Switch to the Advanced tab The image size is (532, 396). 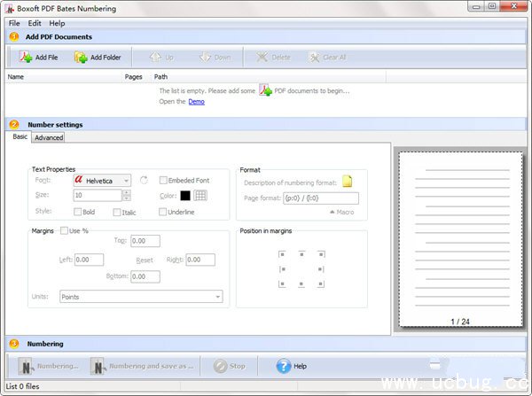pyautogui.click(x=49, y=137)
